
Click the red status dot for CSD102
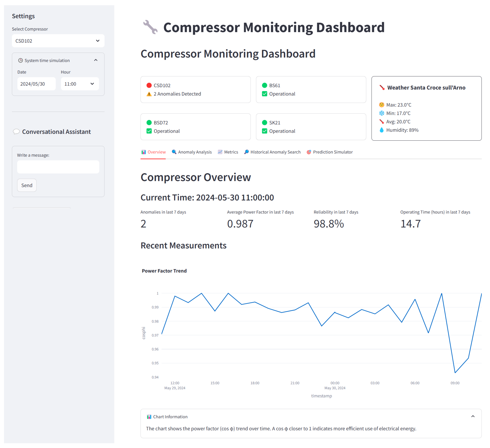point(149,85)
